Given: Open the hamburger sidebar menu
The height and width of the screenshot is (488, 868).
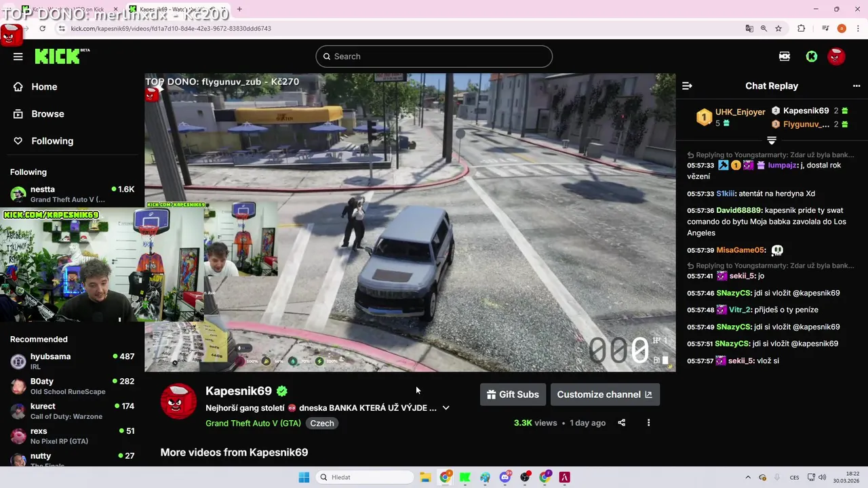Looking at the screenshot, I should 18,56.
